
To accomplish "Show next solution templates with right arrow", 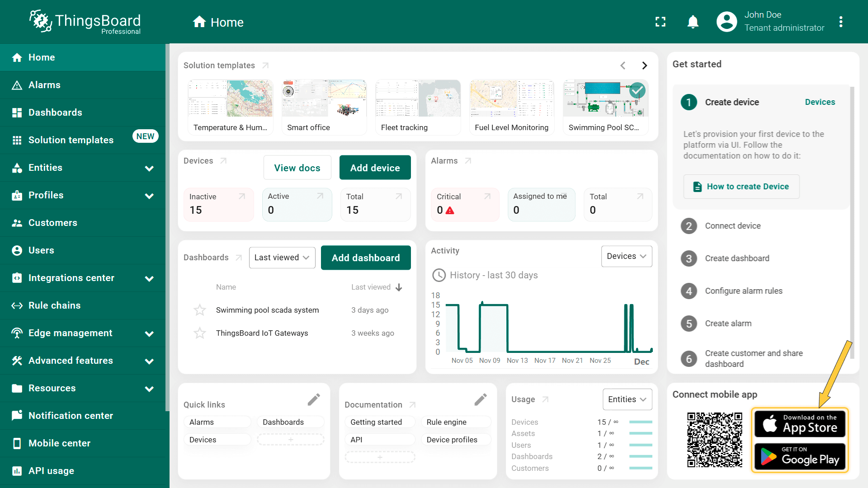I will [645, 66].
